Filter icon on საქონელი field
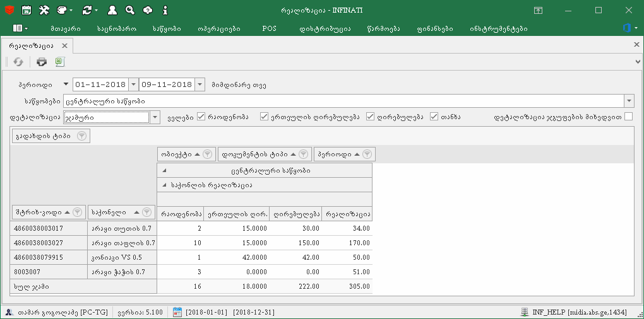Image resolution: width=644 pixels, height=319 pixels. point(147,212)
